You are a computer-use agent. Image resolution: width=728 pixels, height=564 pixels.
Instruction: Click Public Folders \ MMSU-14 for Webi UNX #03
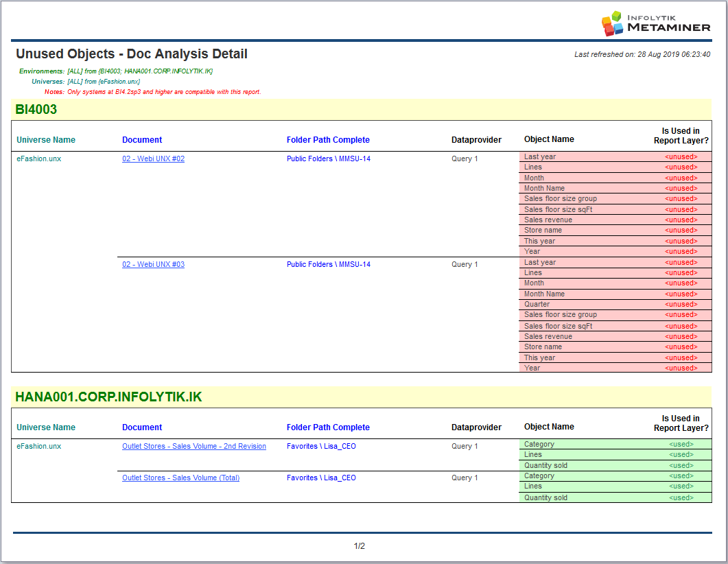(329, 265)
